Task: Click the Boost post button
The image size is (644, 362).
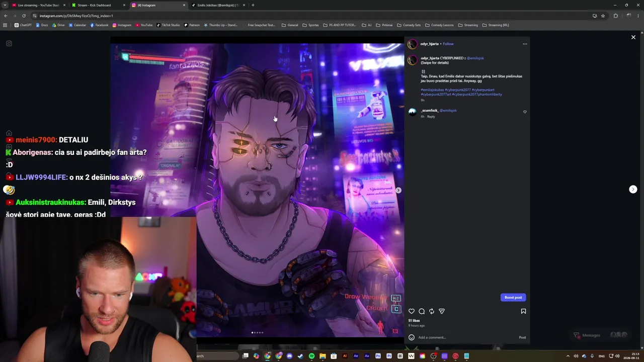Action: [513, 297]
